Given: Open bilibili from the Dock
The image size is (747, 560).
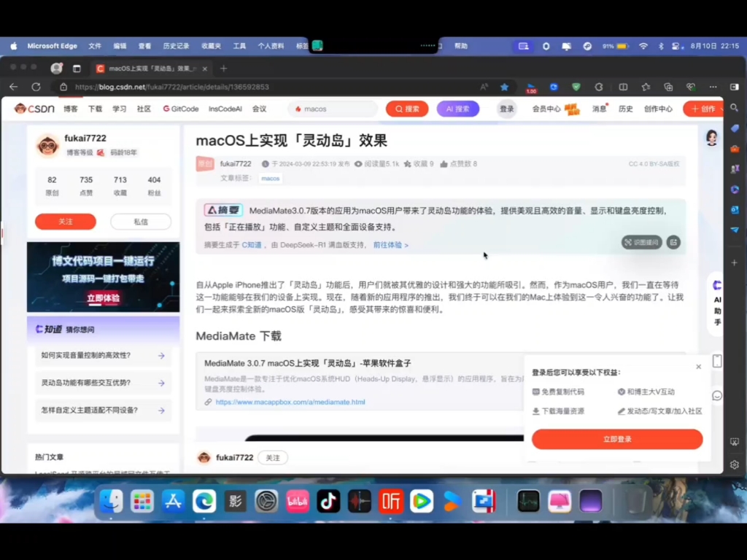Looking at the screenshot, I should click(x=298, y=501).
